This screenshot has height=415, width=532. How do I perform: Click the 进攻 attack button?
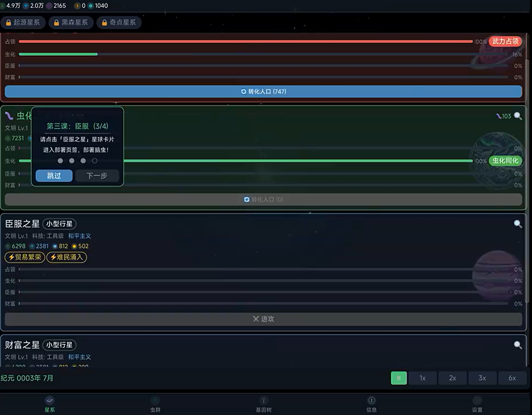coord(263,319)
